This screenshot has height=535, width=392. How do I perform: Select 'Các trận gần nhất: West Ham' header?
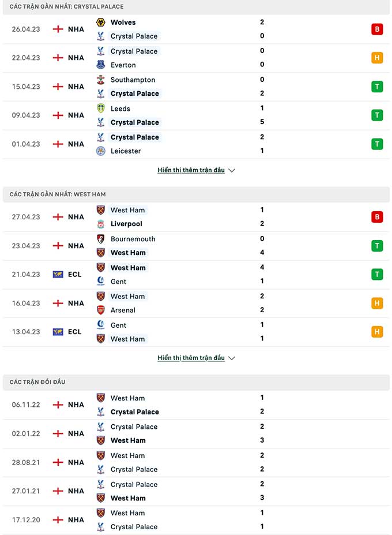(196, 194)
